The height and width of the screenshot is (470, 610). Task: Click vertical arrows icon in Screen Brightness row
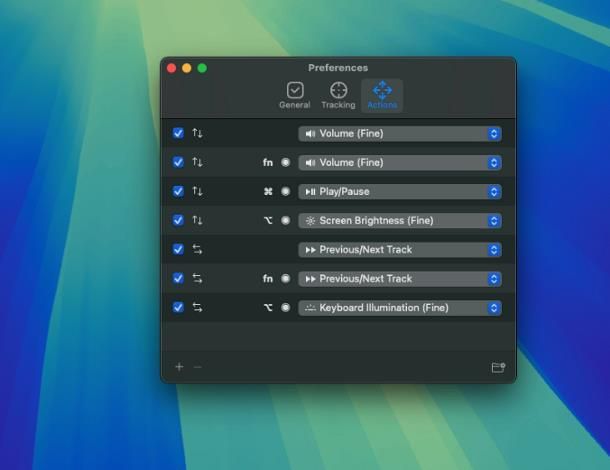197,220
